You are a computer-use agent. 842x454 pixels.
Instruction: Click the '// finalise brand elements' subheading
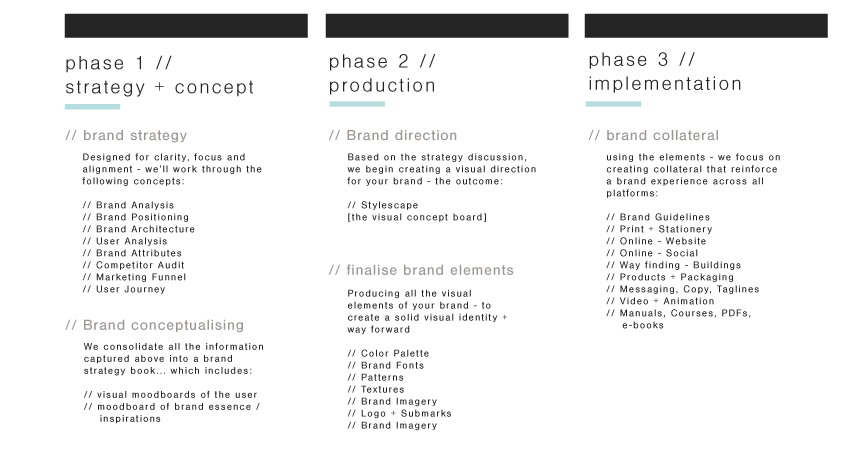coord(422,270)
